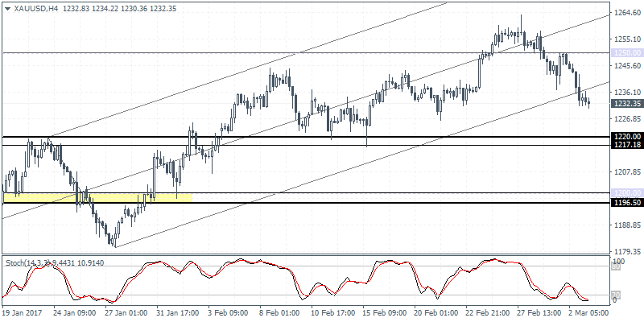Image resolution: width=644 pixels, height=322 pixels.
Task: Select the 1232.35 current price label
Action: coord(625,104)
